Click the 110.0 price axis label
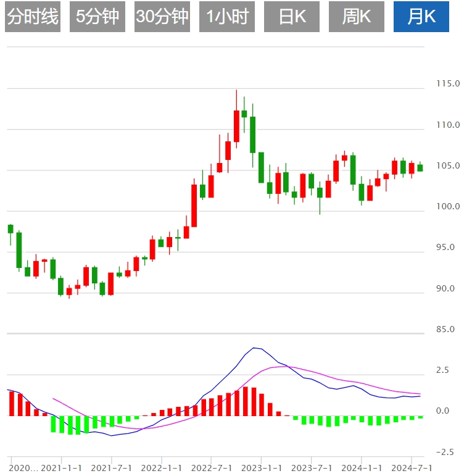The image size is (472, 476). [x=448, y=125]
